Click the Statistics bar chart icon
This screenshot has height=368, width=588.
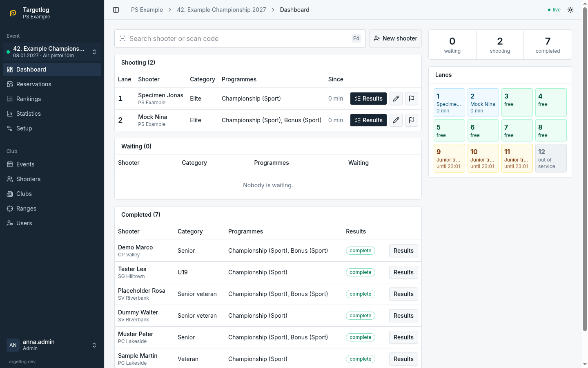click(10, 114)
